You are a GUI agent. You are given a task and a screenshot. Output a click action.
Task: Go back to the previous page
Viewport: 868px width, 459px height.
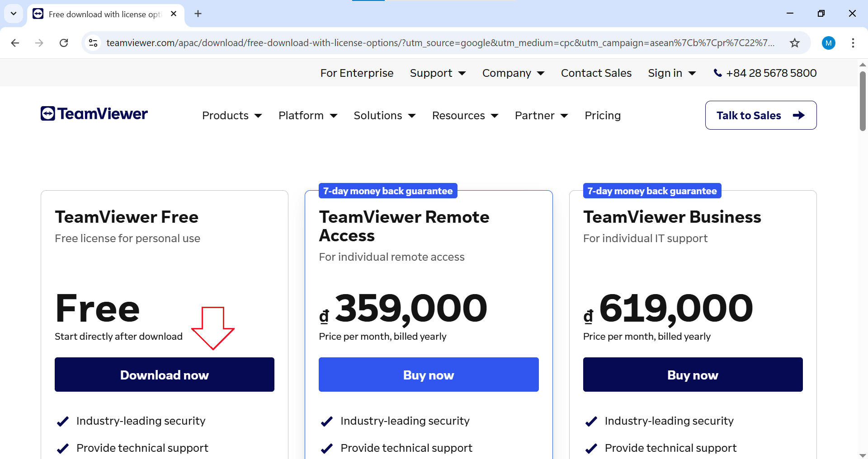pyautogui.click(x=15, y=43)
